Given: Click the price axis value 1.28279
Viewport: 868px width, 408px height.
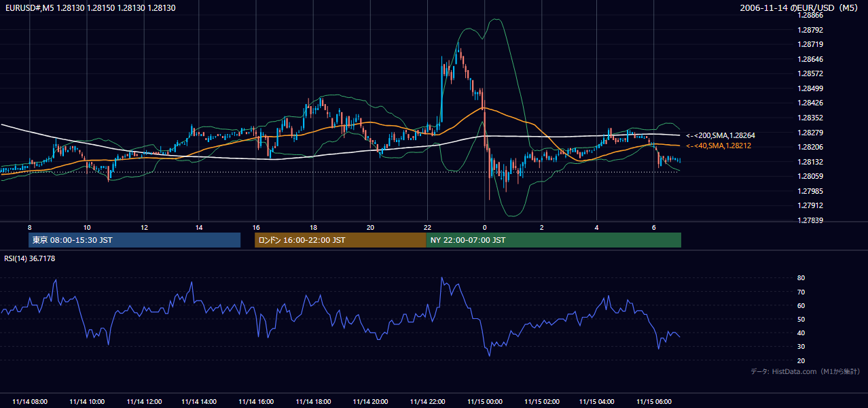Looking at the screenshot, I should point(810,133).
